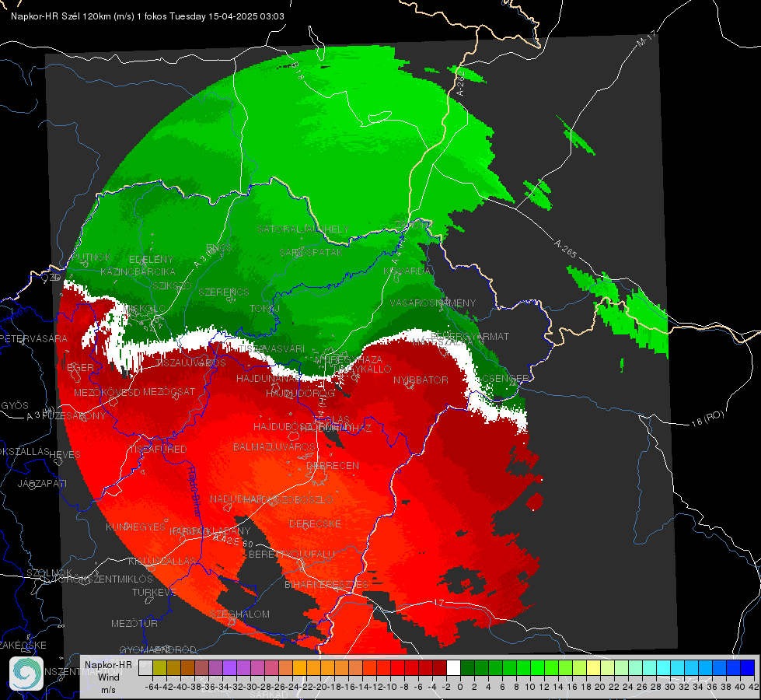Click the PUTNOK town label
Viewport: 761px width, 700px height.
tap(91, 257)
